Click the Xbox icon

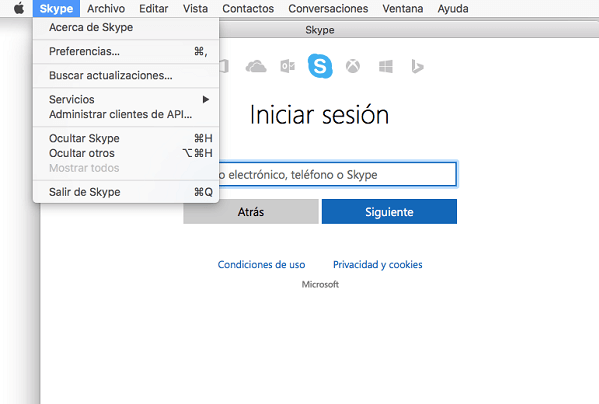[353, 66]
